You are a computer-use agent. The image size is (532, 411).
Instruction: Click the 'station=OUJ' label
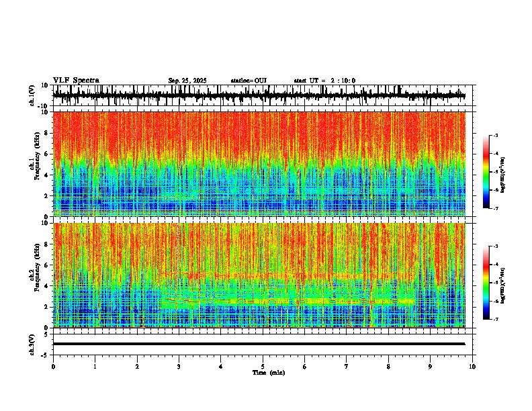(249, 81)
